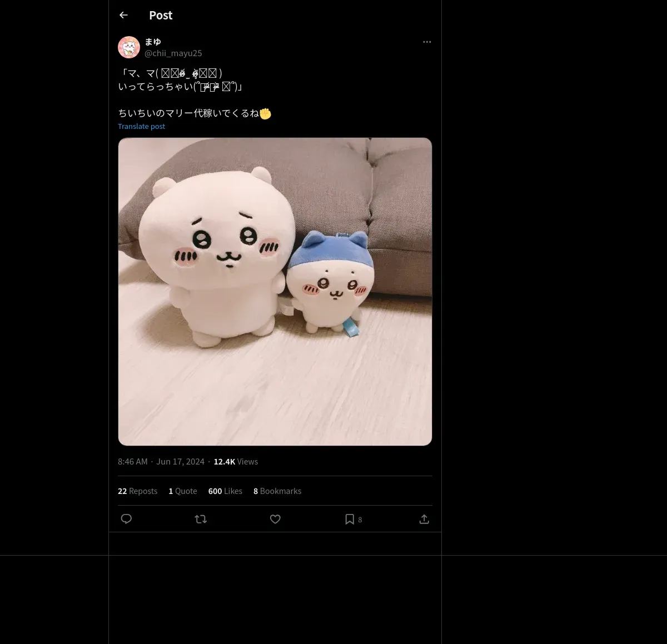Screen dimensions: 667x644
Task: Bookmark the post using the bookmark icon
Action: (x=350, y=519)
